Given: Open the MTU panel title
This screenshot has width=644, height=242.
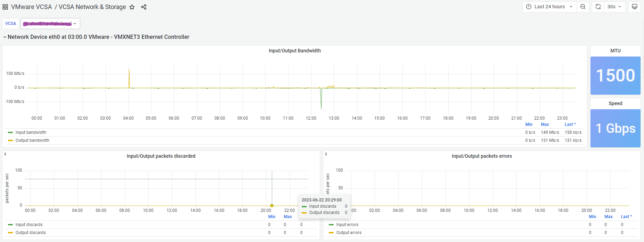Looking at the screenshot, I should [x=616, y=51].
